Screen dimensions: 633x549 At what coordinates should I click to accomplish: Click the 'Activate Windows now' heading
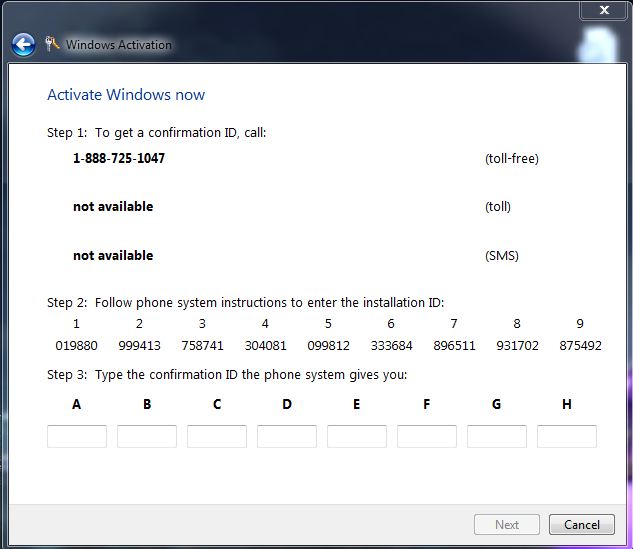[x=126, y=94]
